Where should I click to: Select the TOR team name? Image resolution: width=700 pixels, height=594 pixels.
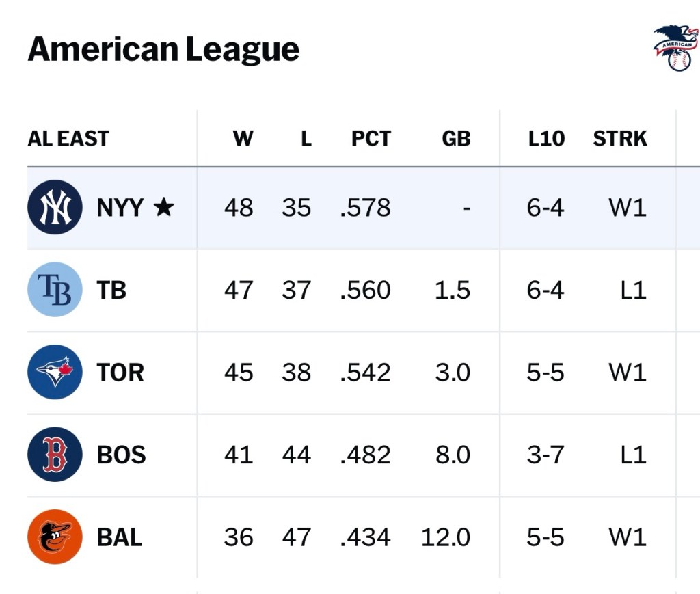point(120,373)
